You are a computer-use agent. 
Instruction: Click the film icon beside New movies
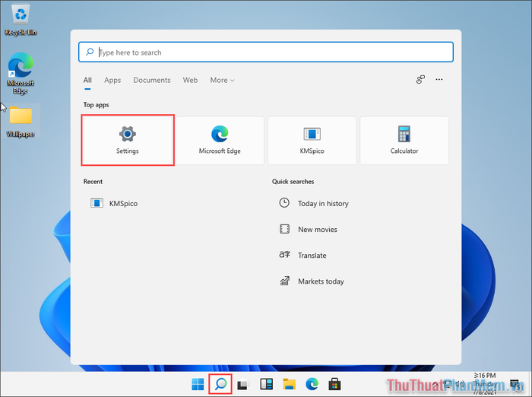click(x=284, y=229)
